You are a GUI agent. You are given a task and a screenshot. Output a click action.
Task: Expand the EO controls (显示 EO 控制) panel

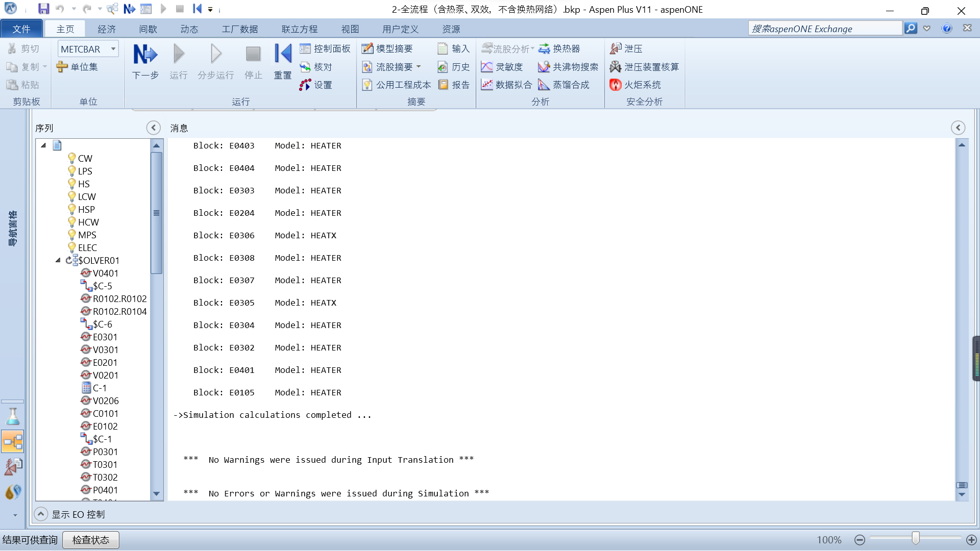[41, 514]
